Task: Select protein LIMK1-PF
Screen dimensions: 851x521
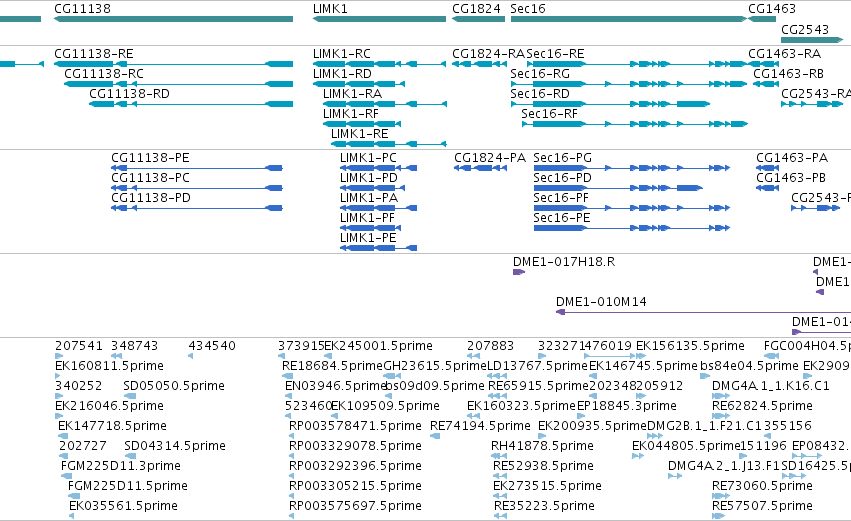Action: coord(367,218)
